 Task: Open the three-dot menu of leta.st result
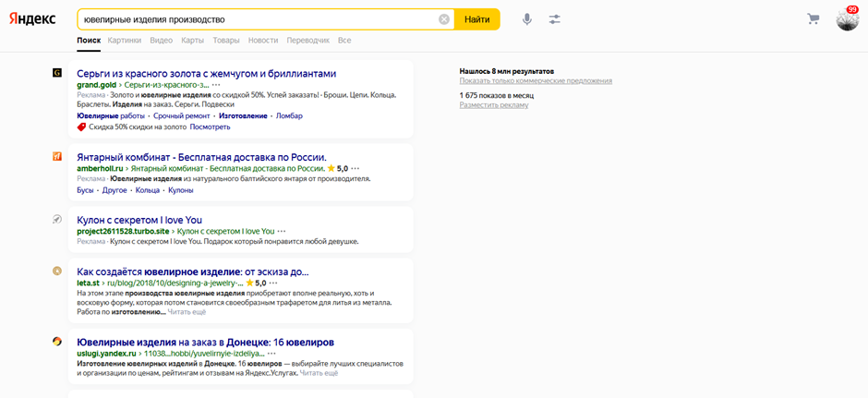[x=273, y=283]
